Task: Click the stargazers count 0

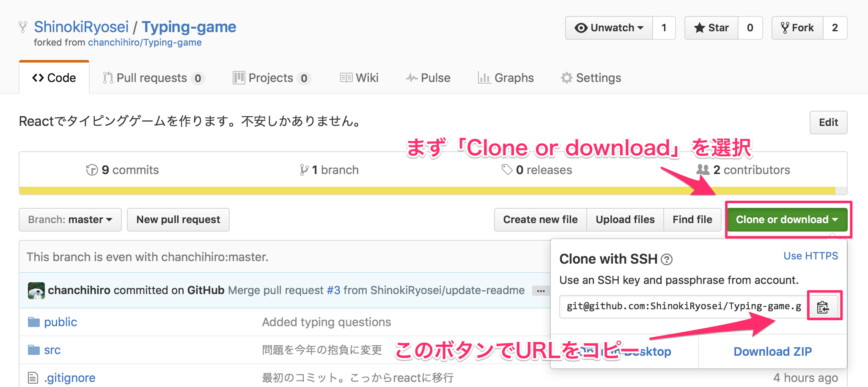Action: pos(750,28)
